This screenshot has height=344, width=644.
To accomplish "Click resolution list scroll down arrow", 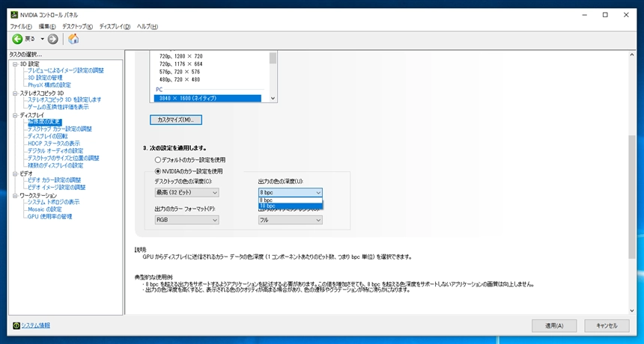I will point(273,99).
